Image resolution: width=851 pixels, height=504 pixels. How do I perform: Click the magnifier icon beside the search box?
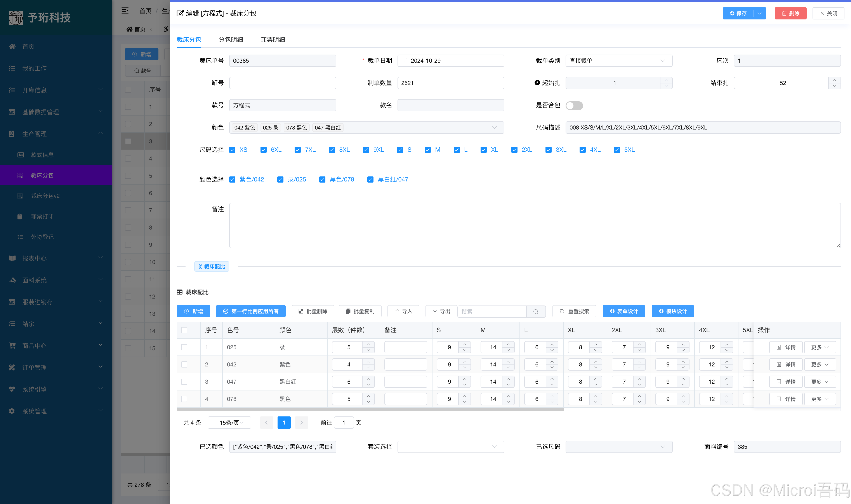536,311
